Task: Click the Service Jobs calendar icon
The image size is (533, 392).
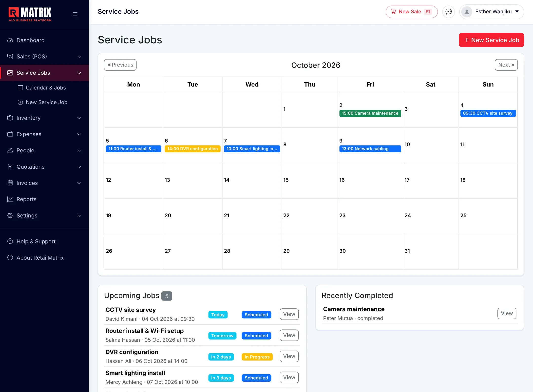Action: (x=10, y=73)
